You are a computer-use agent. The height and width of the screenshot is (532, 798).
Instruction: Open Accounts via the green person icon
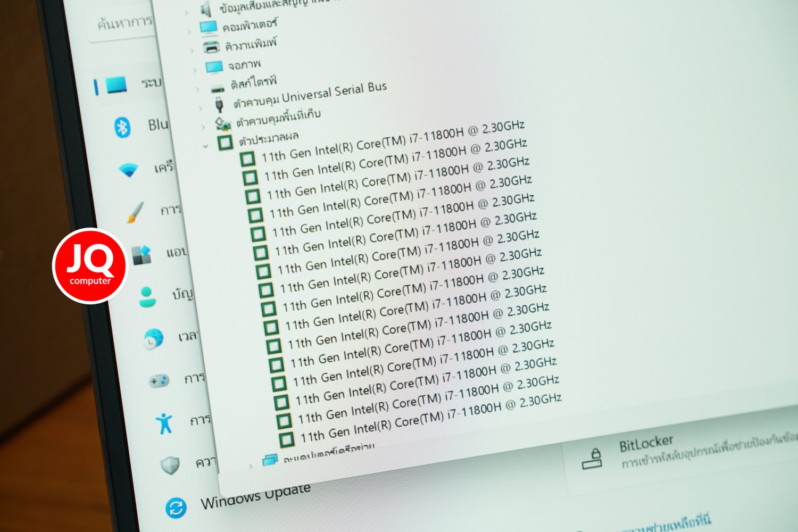(147, 297)
